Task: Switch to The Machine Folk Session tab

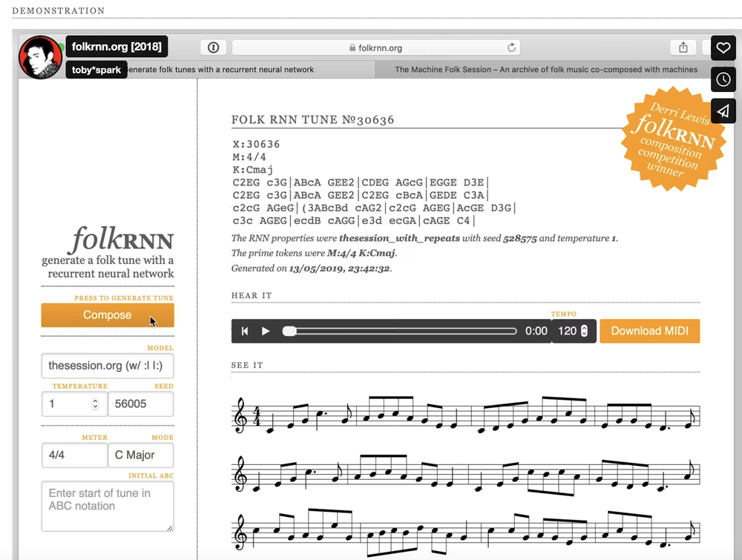Action: click(x=545, y=70)
